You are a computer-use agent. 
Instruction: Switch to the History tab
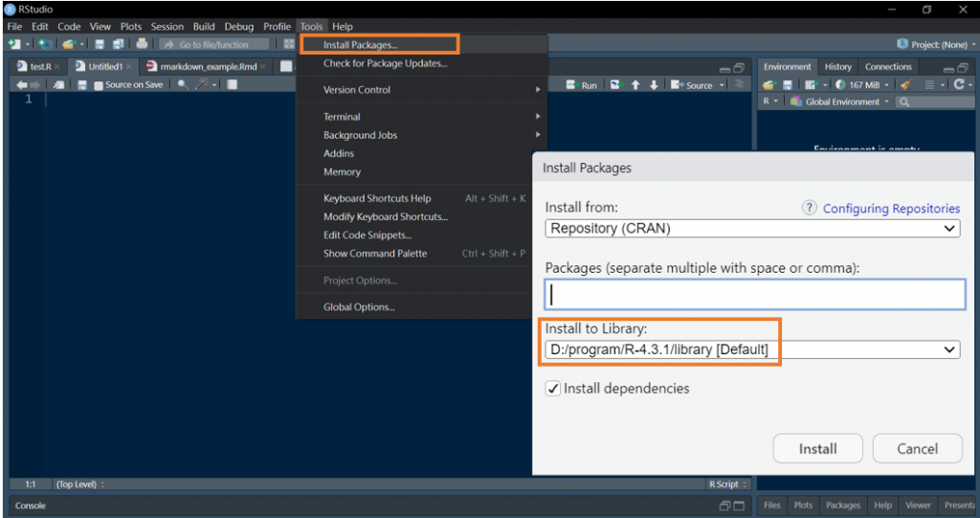click(837, 67)
